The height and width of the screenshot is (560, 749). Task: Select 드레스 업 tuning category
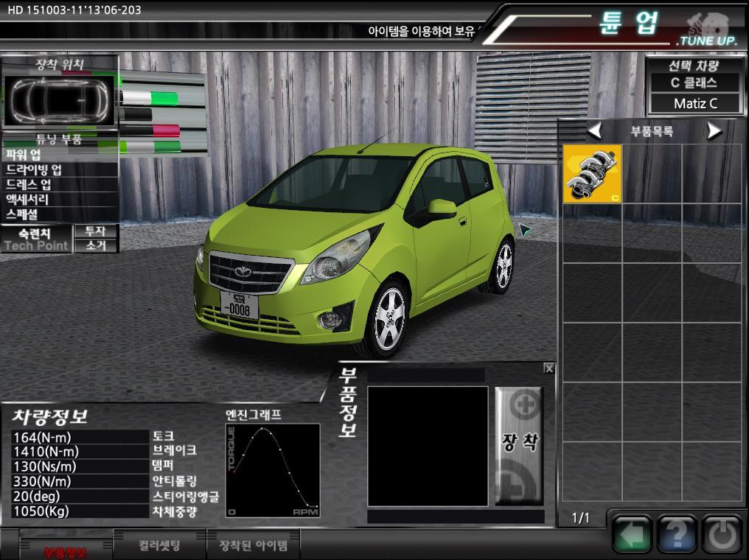(x=60, y=184)
